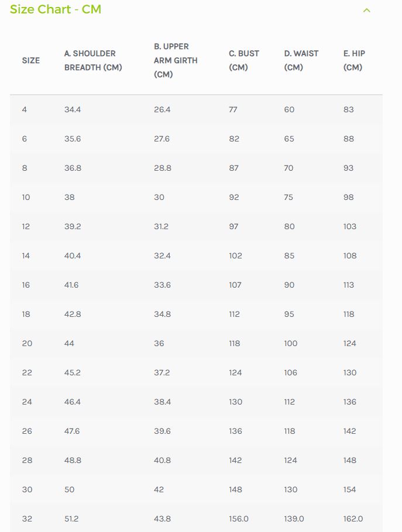Screen dimensions: 402x532
Task: Click waist value 139.0 for size 32
Action: (x=294, y=519)
